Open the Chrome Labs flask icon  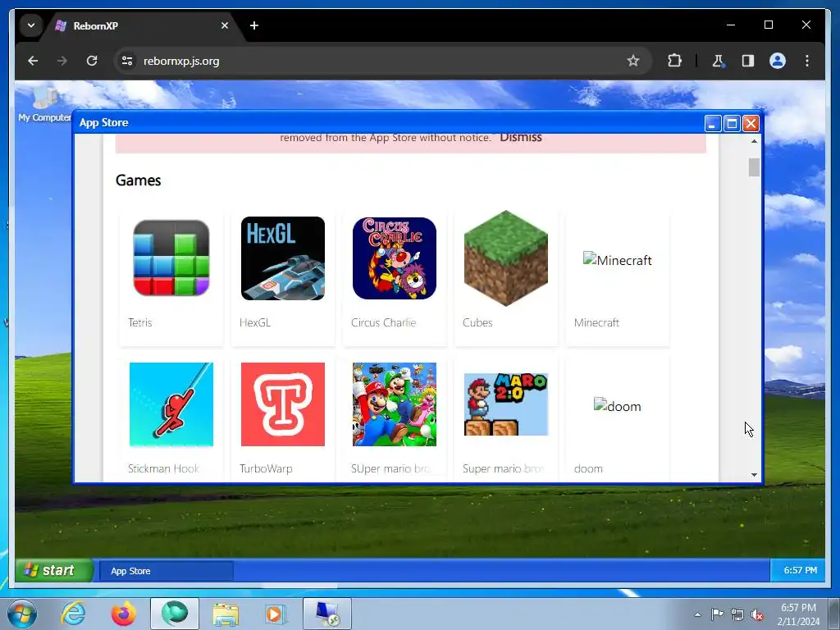[718, 61]
